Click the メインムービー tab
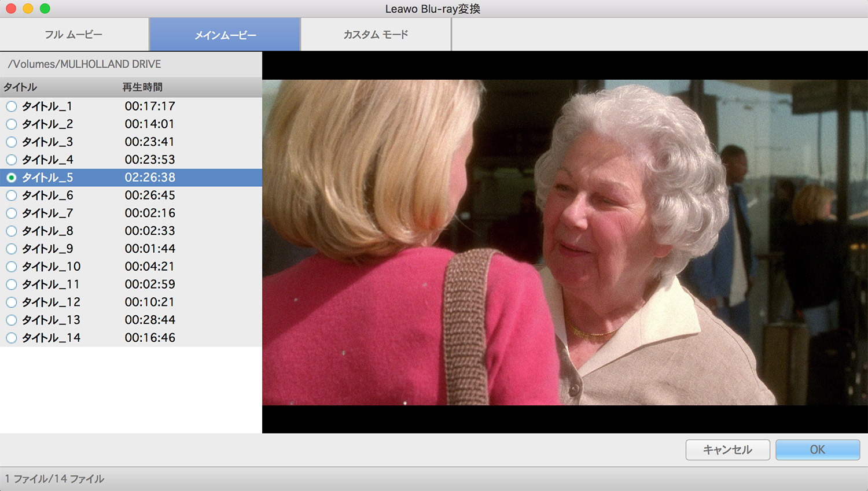The width and height of the screenshot is (868, 491). click(x=225, y=35)
